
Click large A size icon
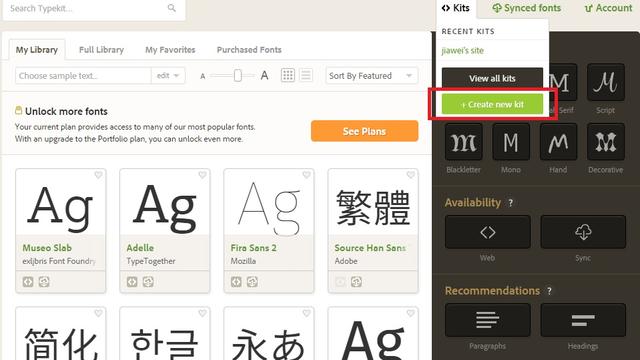pos(264,76)
